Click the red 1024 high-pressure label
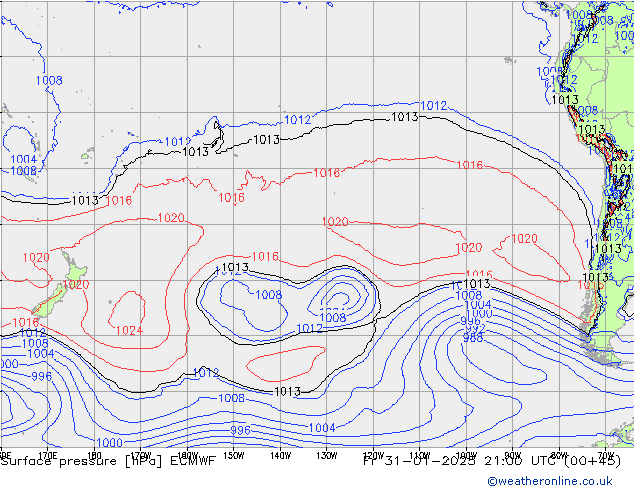 point(129,331)
